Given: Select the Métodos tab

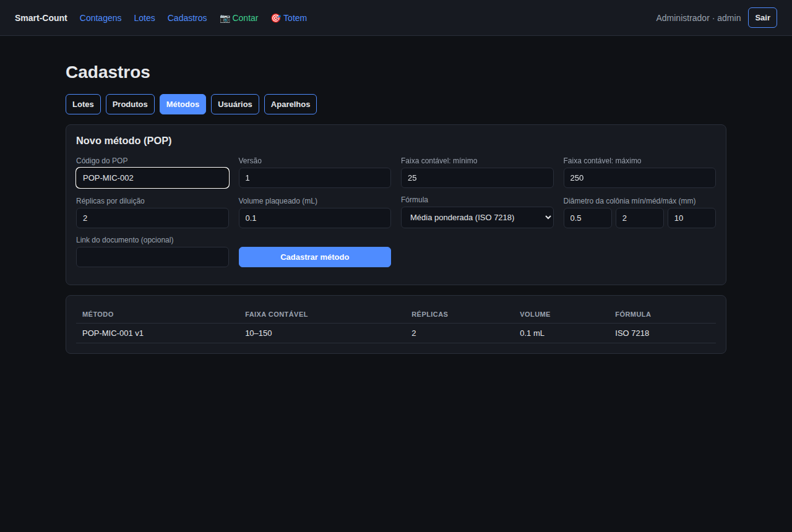Looking at the screenshot, I should 183,105.
